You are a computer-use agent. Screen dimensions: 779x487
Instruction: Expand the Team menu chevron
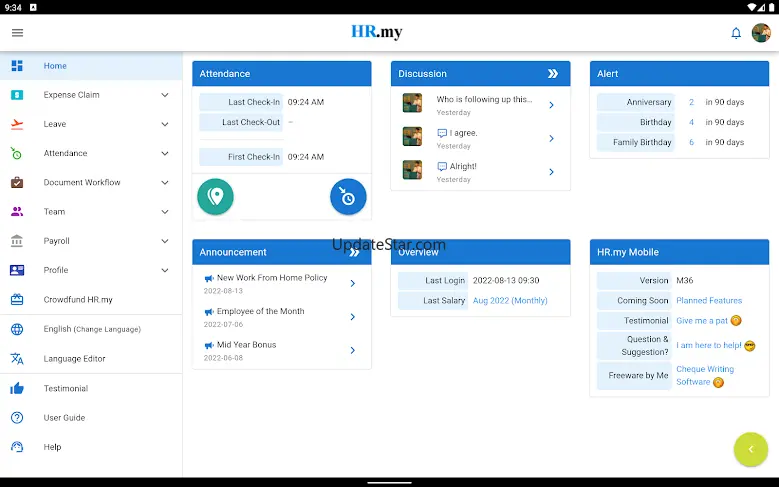point(165,212)
